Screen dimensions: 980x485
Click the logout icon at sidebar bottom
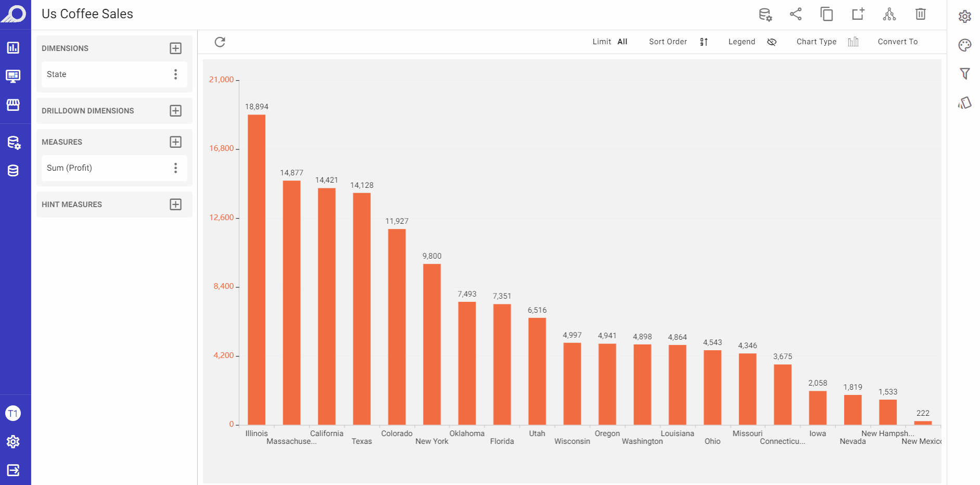13,470
